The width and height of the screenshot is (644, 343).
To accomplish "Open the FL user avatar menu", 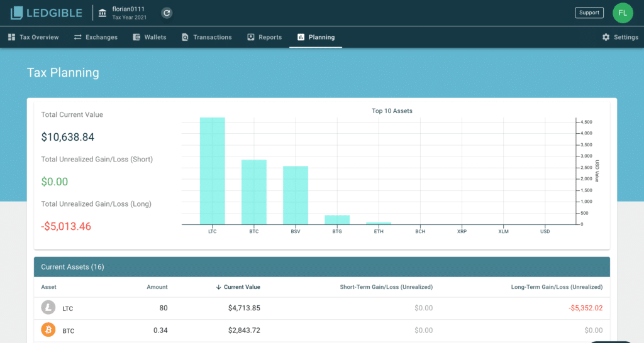I will pos(623,13).
